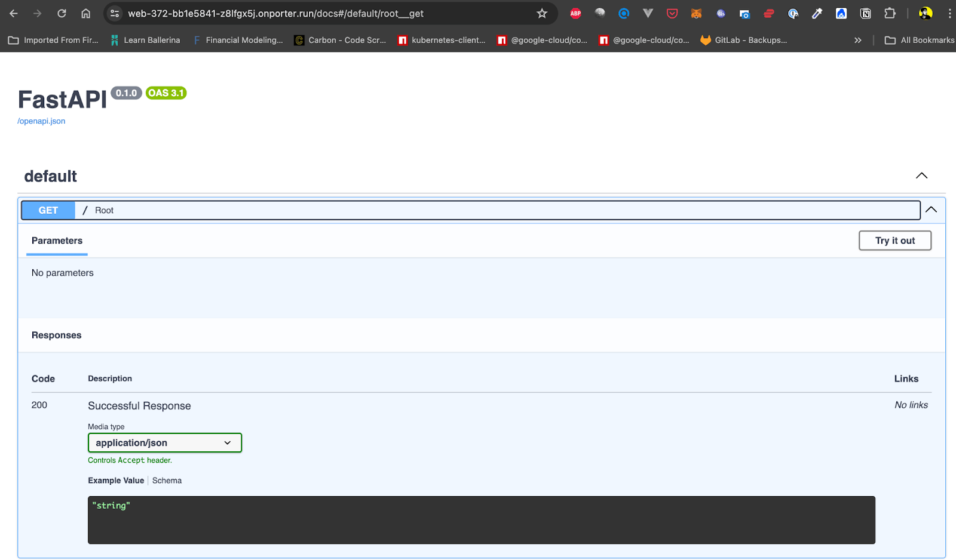Switch to the Schema tab
The height and width of the screenshot is (560, 956).
(x=167, y=481)
